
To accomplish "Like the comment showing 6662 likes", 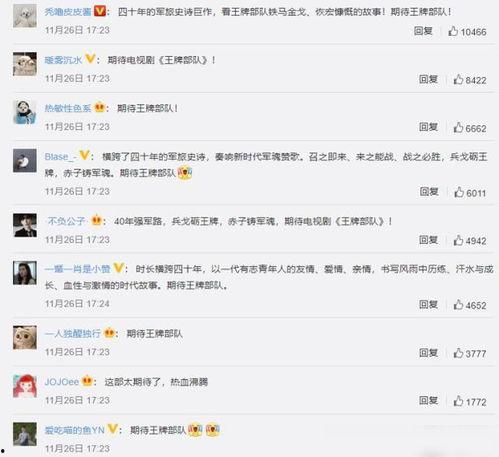I will [458, 127].
